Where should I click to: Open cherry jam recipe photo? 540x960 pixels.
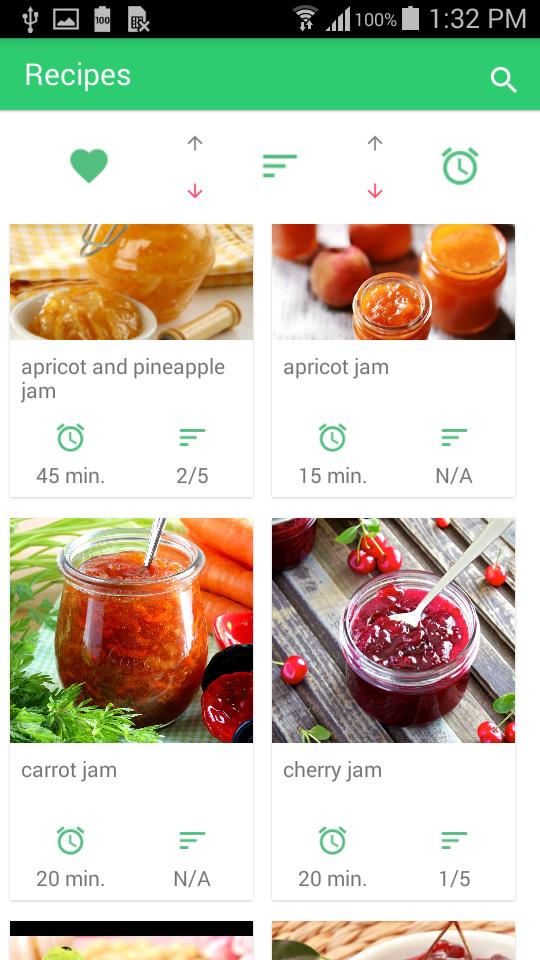[x=393, y=631]
